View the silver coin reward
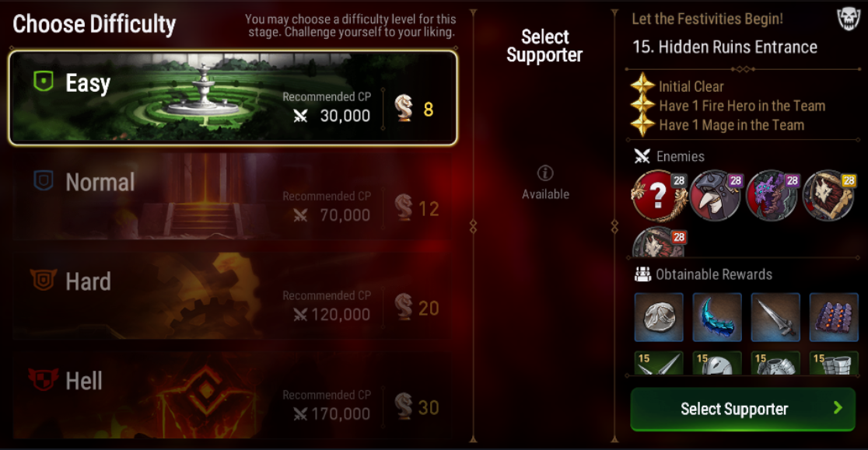This screenshot has height=450, width=868. point(659,317)
